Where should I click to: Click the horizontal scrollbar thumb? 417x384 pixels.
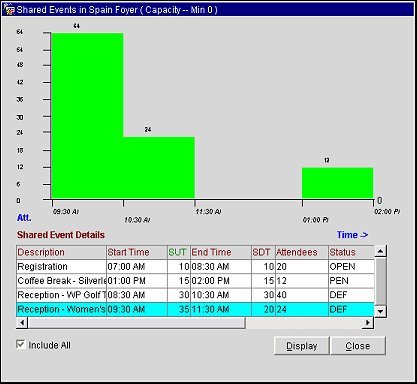137,322
